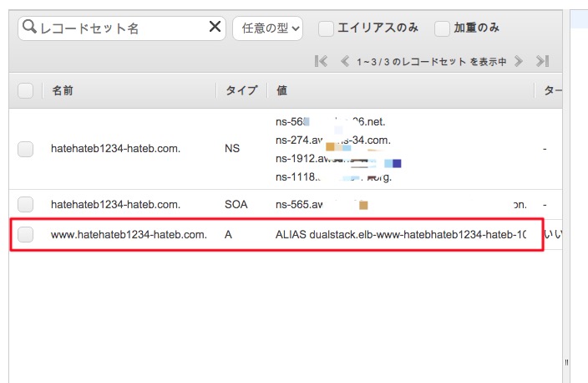Go to first page of record sets
Viewport: 588px width, 383px height.
coord(321,61)
